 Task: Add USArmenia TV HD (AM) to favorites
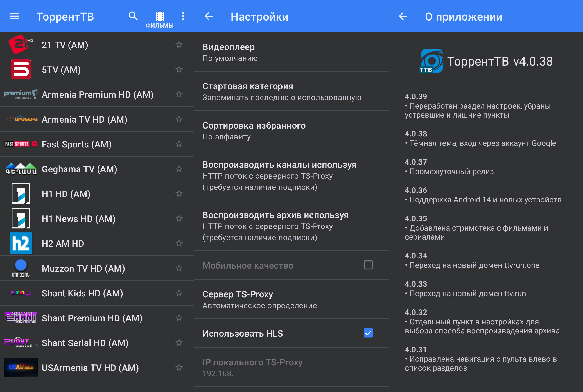click(x=179, y=368)
